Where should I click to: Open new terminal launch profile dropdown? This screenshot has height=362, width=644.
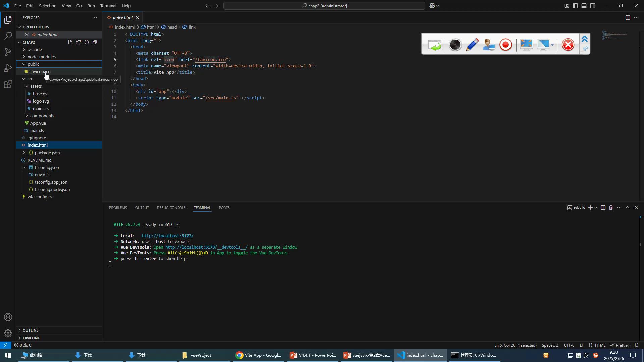596,208
